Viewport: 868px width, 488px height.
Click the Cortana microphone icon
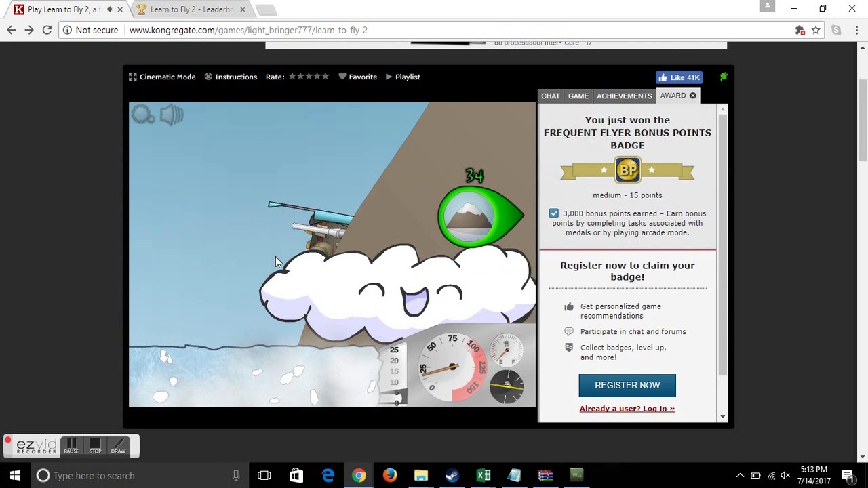coord(235,475)
